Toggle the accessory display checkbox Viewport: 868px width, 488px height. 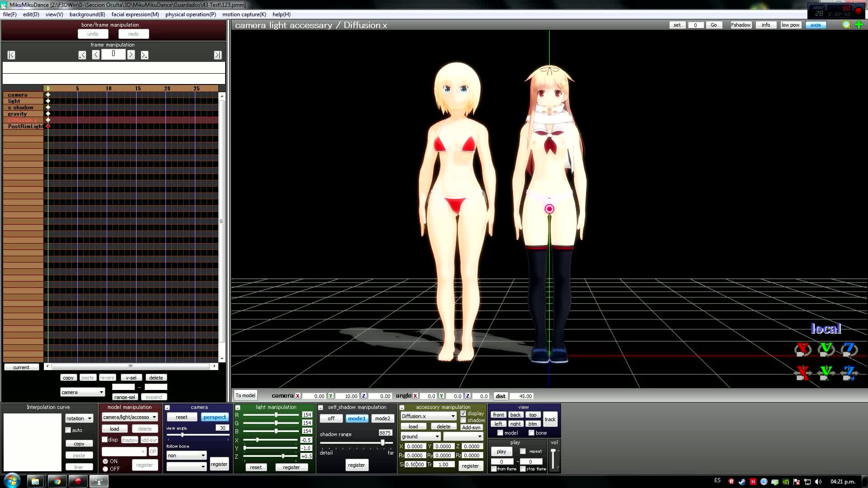pyautogui.click(x=463, y=413)
